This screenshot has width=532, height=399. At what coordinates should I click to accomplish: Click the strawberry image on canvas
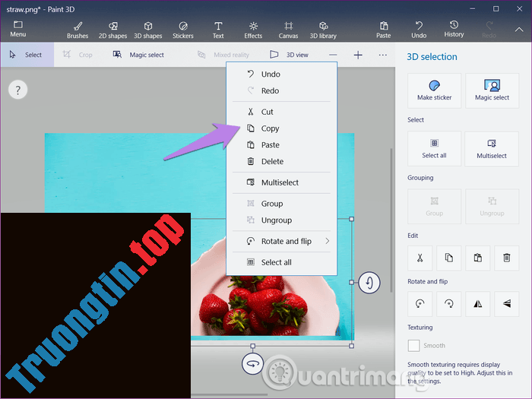click(264, 306)
